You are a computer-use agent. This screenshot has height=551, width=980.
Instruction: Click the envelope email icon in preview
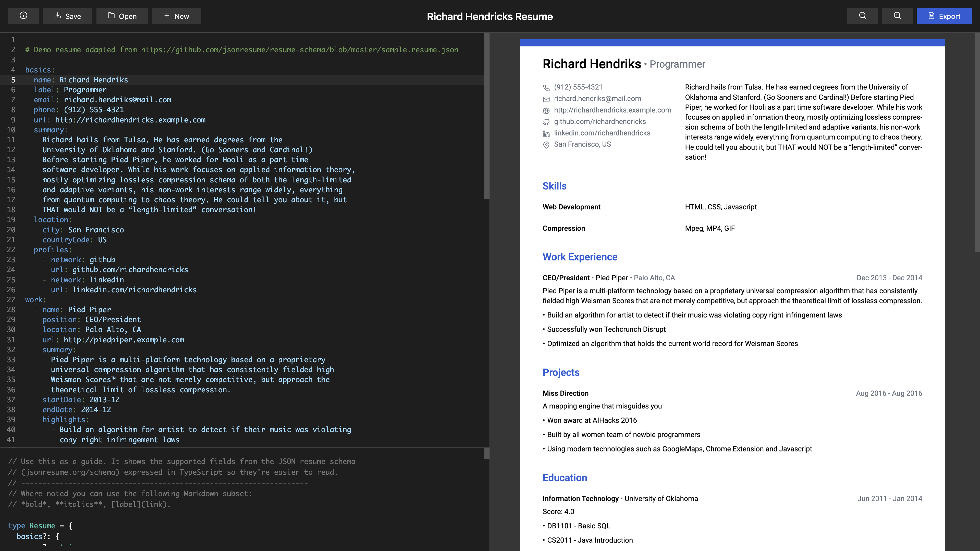tap(546, 99)
